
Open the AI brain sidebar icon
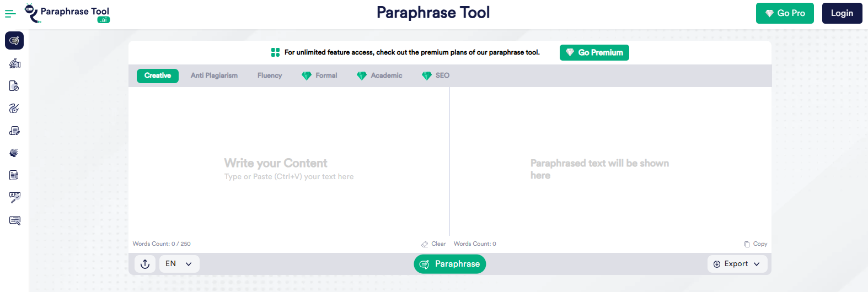click(x=14, y=153)
